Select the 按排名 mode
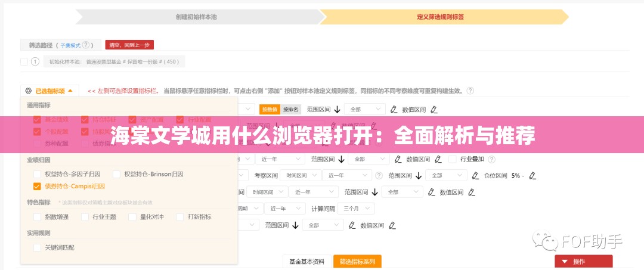The image size is (644, 270). (290, 109)
